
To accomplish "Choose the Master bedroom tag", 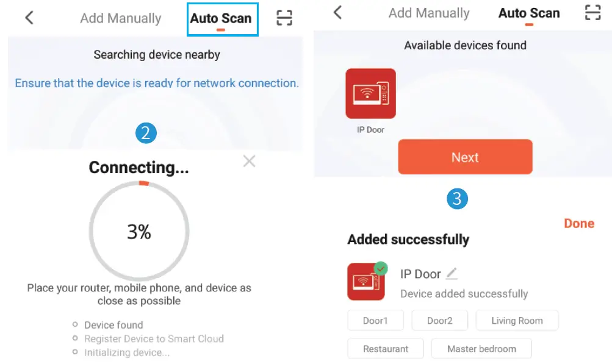I will 481,348.
